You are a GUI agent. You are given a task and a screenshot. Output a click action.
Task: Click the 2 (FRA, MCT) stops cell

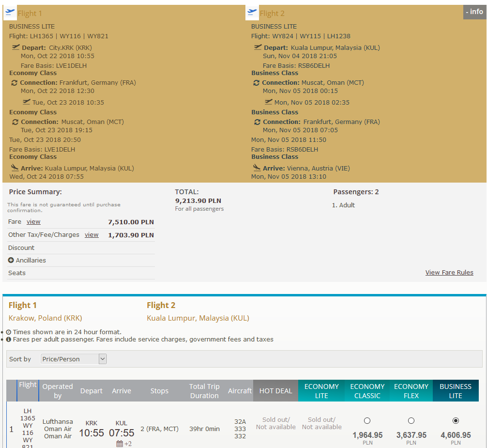pos(159,429)
